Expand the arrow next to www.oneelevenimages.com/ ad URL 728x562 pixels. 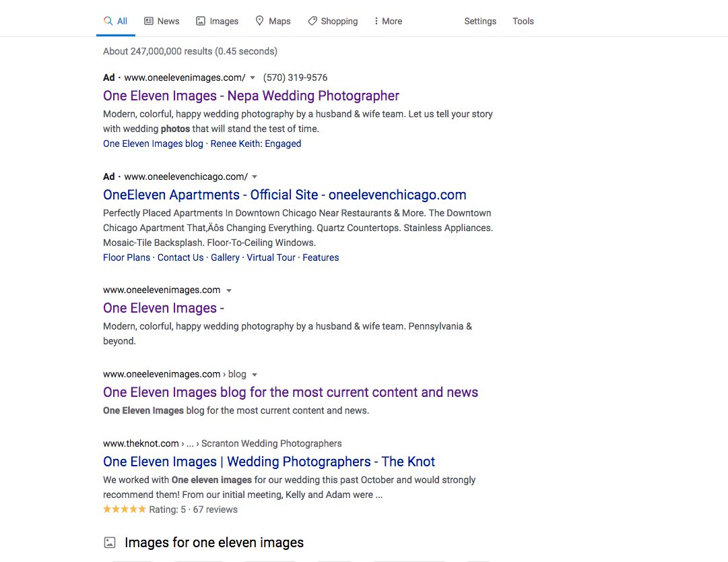click(253, 78)
